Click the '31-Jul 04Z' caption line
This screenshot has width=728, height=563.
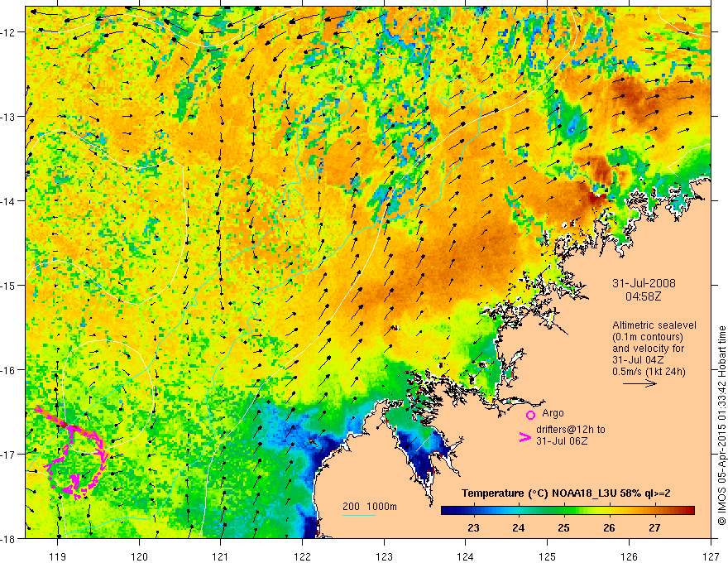(x=638, y=360)
